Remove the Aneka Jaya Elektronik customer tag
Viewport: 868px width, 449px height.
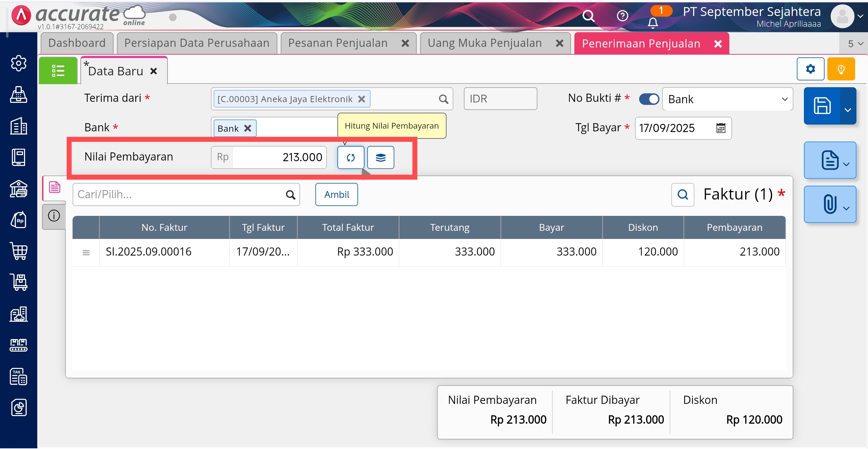(362, 99)
